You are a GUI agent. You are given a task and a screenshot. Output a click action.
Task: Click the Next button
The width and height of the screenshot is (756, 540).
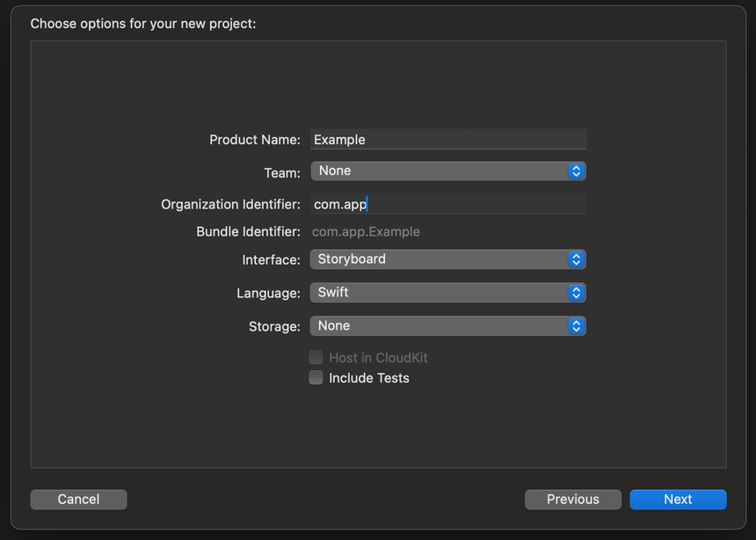(x=678, y=499)
